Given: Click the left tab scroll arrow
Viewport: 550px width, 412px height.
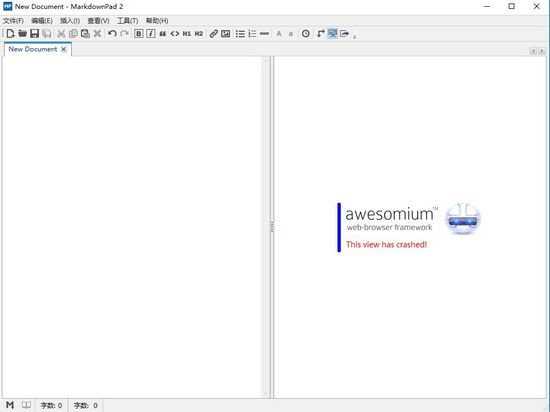Looking at the screenshot, I should click(533, 51).
